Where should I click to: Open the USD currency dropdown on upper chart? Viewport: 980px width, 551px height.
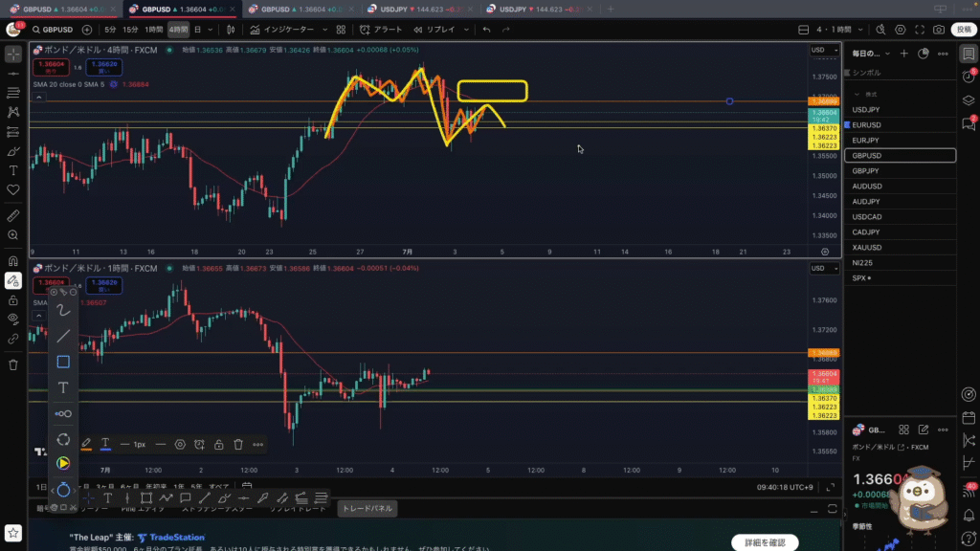(x=824, y=50)
